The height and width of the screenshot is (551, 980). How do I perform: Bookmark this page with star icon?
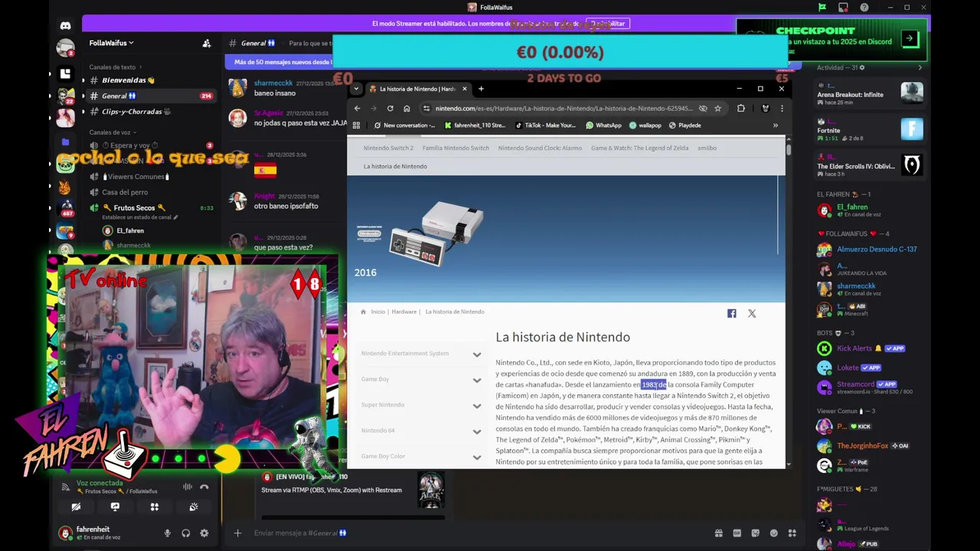(717, 109)
